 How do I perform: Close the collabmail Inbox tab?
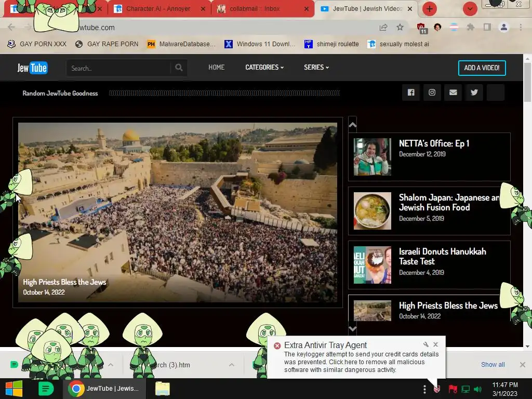[307, 9]
